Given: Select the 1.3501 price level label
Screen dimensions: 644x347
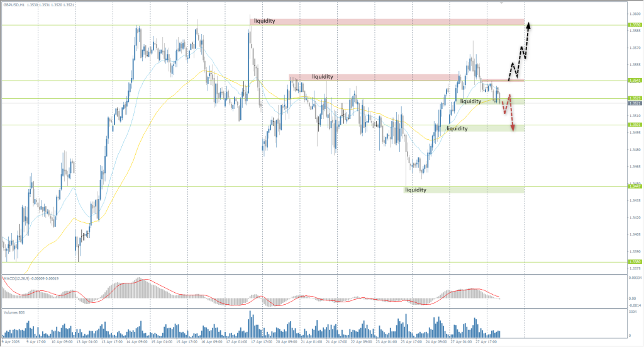Looking at the screenshot, I should point(635,125).
